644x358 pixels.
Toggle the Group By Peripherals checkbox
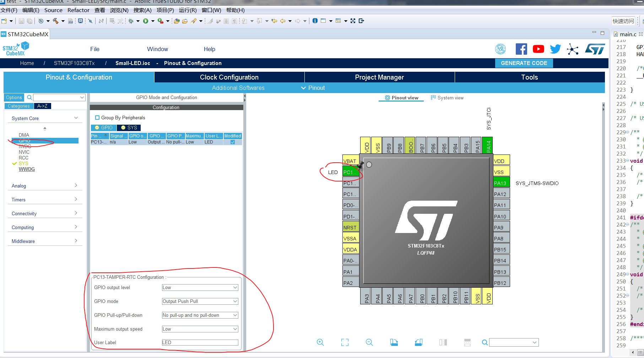97,118
